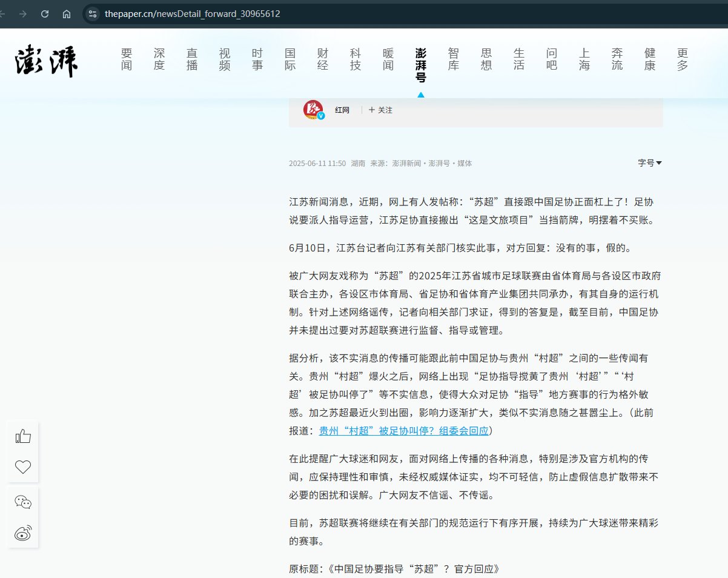This screenshot has width=728, height=578.
Task: Open the 要闻 navigation section
Action: coord(127,59)
